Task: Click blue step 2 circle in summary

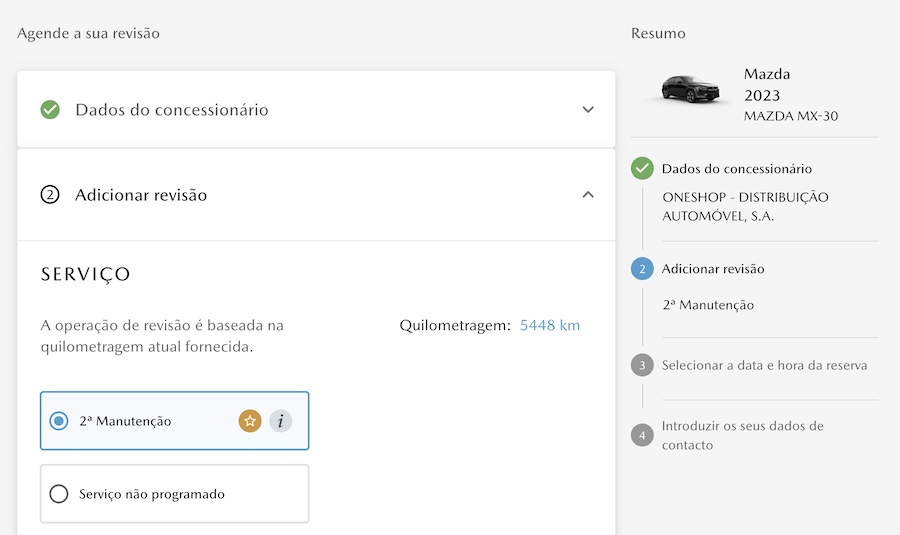Action: click(x=642, y=269)
